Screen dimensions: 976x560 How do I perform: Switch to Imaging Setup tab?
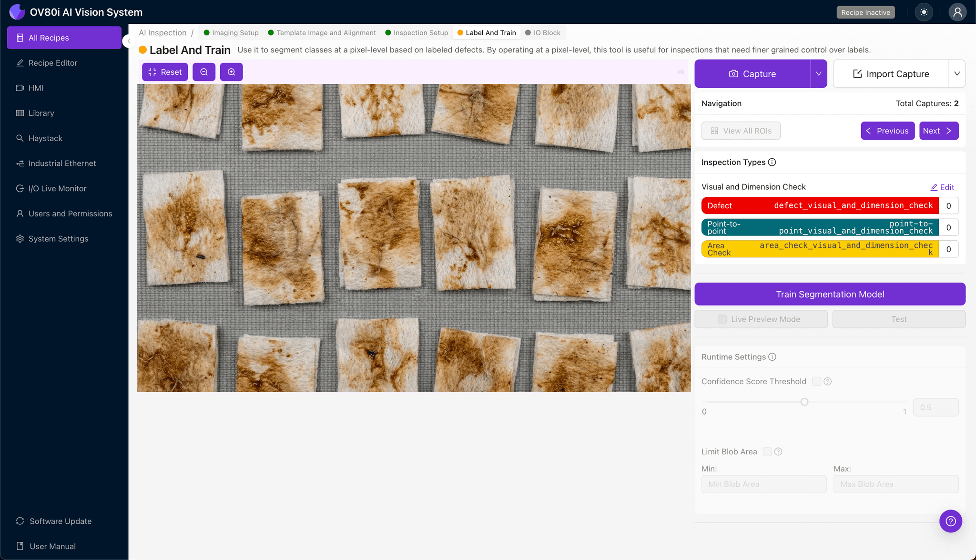231,33
